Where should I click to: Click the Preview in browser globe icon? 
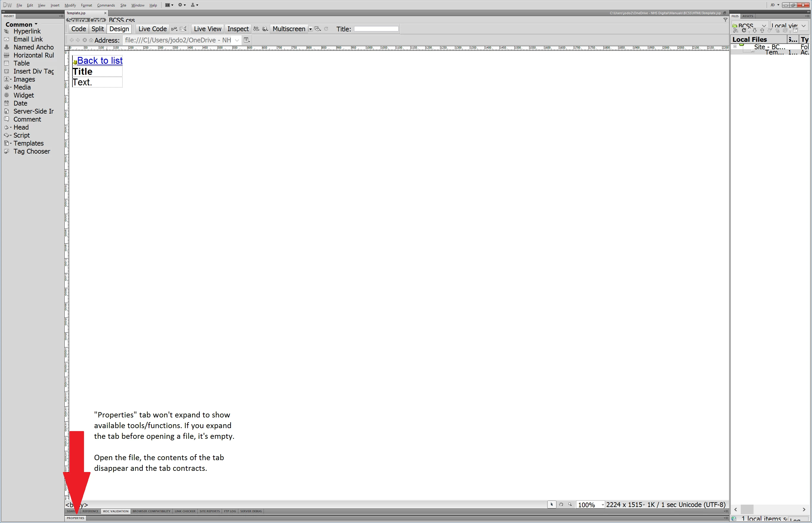click(x=265, y=29)
